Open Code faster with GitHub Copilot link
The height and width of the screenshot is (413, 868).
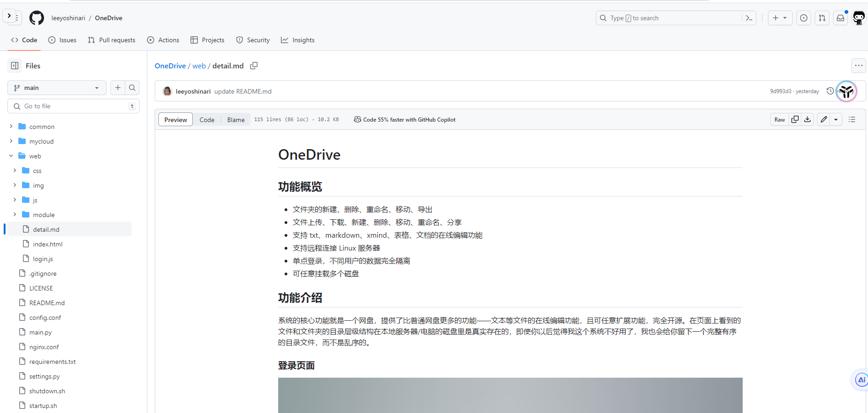click(405, 119)
